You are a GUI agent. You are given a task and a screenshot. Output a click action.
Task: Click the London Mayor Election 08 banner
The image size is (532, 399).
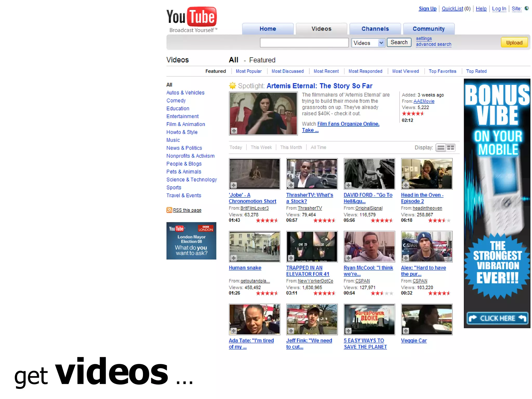pyautogui.click(x=191, y=241)
